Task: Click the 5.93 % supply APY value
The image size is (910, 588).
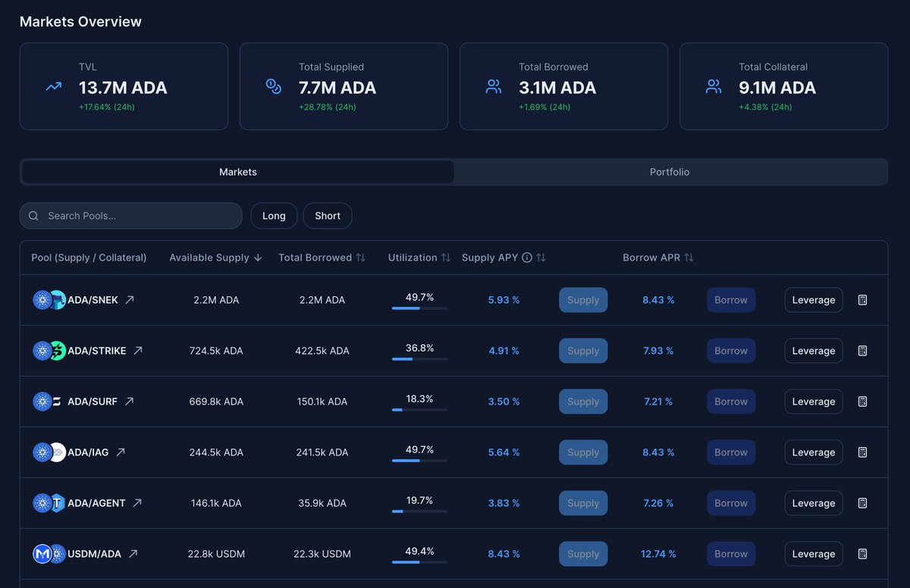Action: point(504,300)
